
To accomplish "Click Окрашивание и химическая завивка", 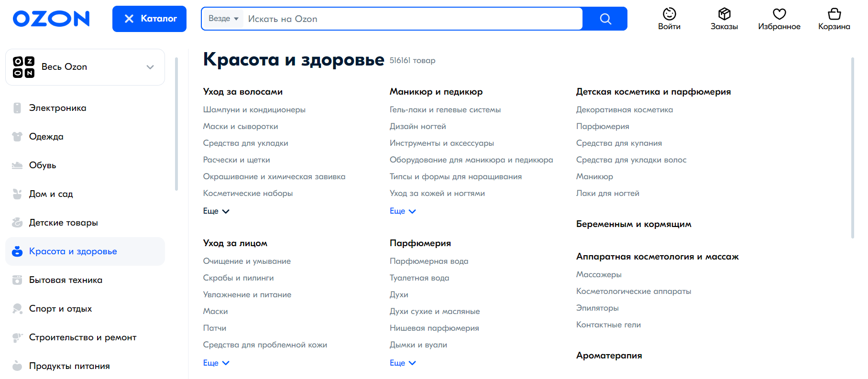I will [274, 177].
